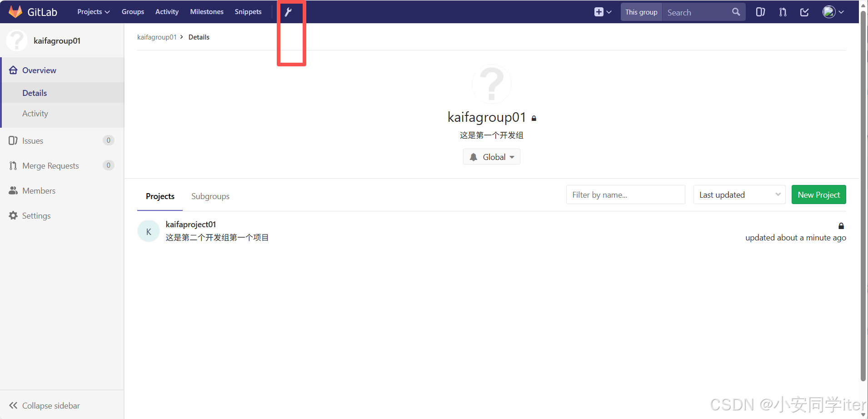This screenshot has height=419, width=868.
Task: Open the Issues icon in top navbar
Action: tap(760, 12)
